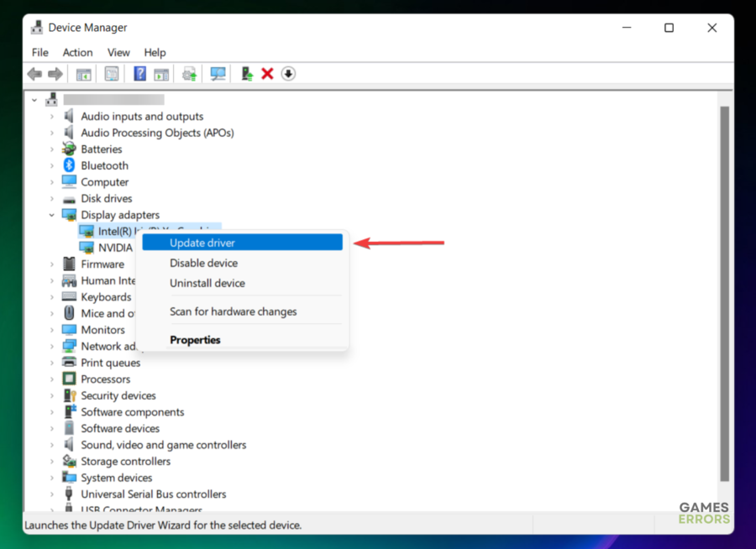The height and width of the screenshot is (549, 756).
Task: Click the Help toolbar icon with question mark
Action: coord(139,74)
